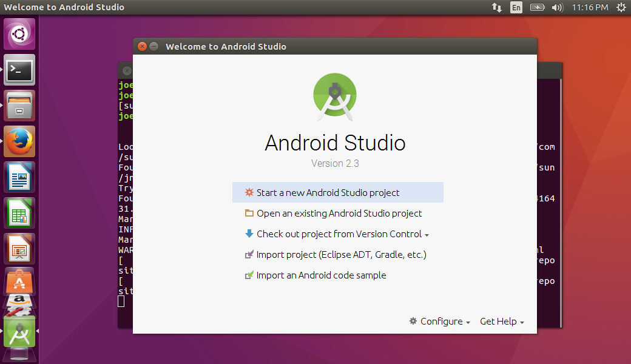This screenshot has height=364, width=631.
Task: Minimize the Welcome to Android Studio window
Action: click(154, 46)
